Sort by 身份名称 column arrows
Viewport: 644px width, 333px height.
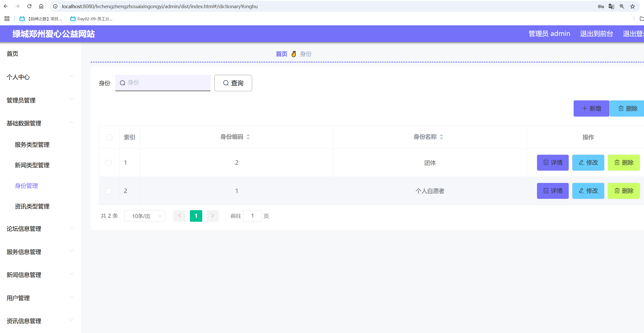(x=441, y=137)
